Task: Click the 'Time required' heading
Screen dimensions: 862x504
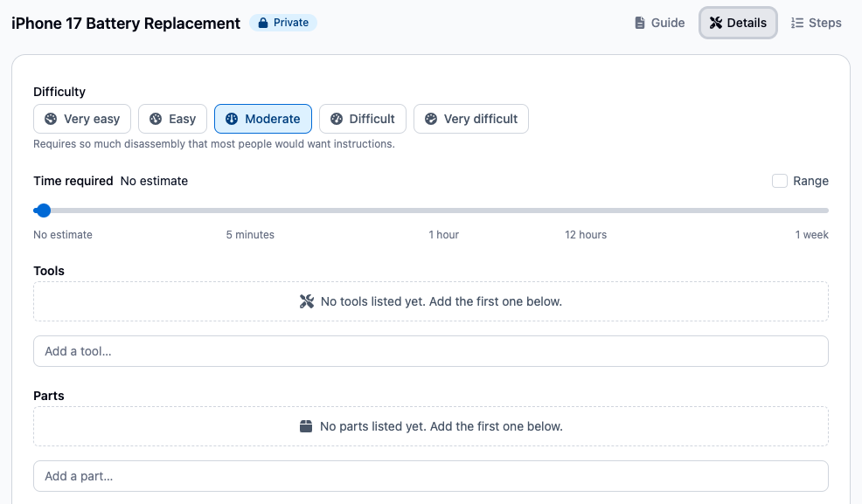Action: 73,181
